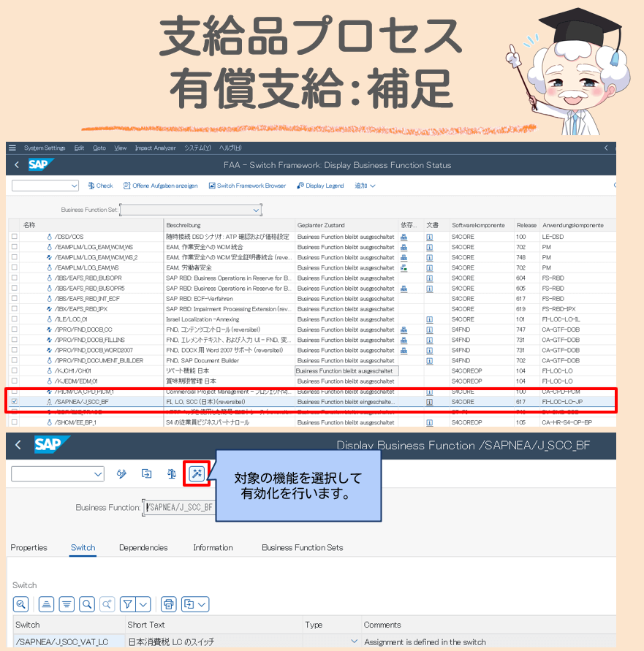The image size is (644, 651).
Task: Open Business Function Sets tab
Action: click(x=303, y=548)
